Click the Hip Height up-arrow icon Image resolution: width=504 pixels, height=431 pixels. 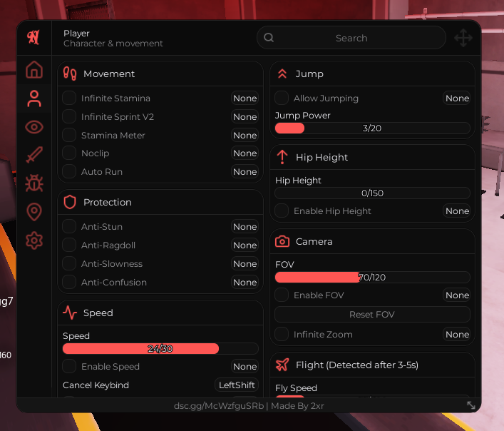point(282,157)
